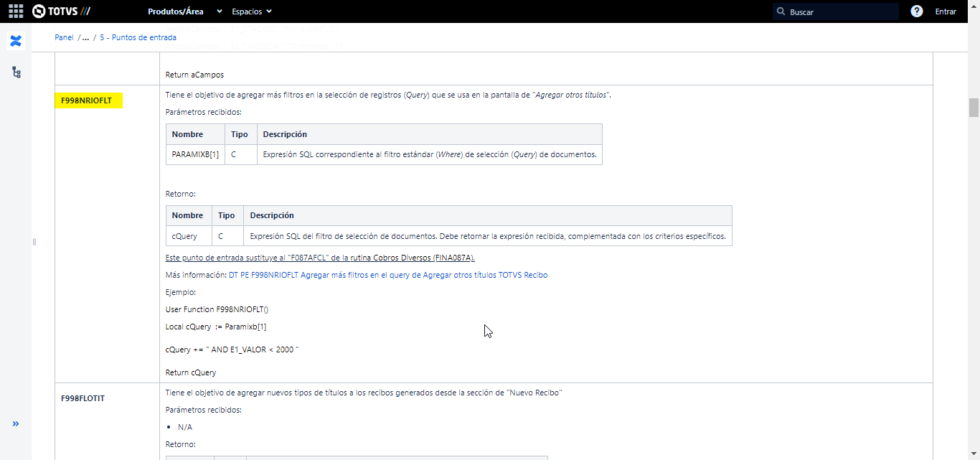
Task: Open the 5 - Puntos de entrada breadcrumb
Action: click(138, 37)
